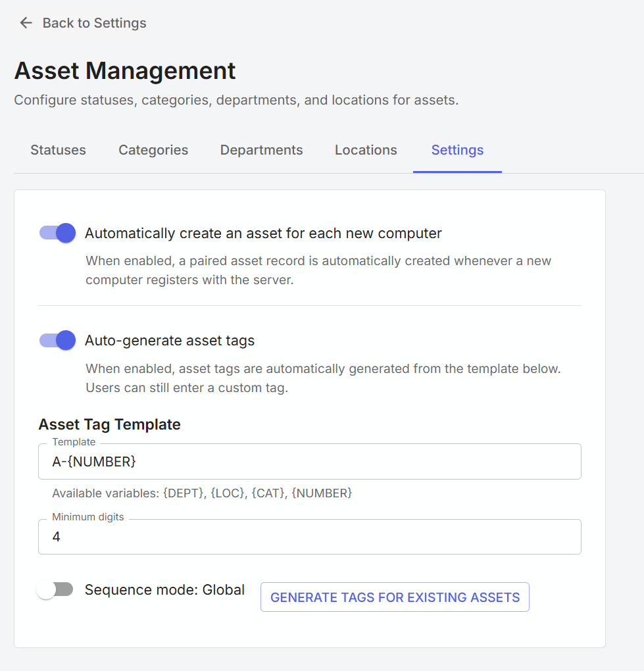
Task: Turn off the Auto-generate asset tags switch
Action: (x=57, y=340)
